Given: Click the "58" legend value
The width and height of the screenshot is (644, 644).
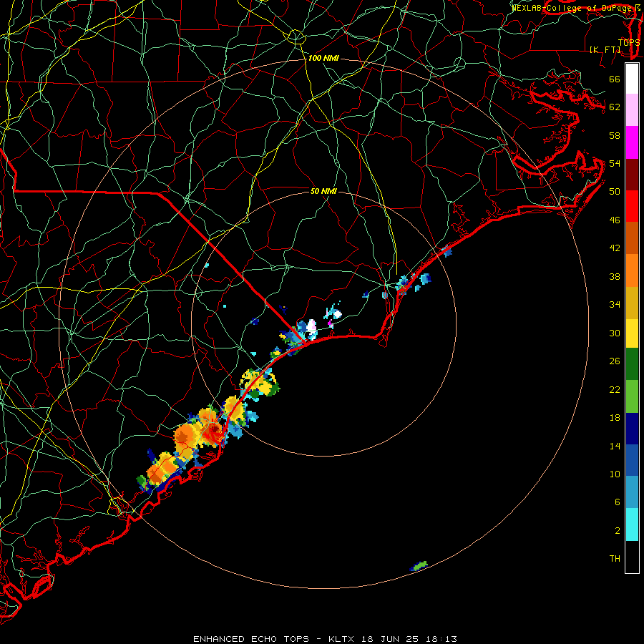Looking at the screenshot, I should pyautogui.click(x=615, y=135).
